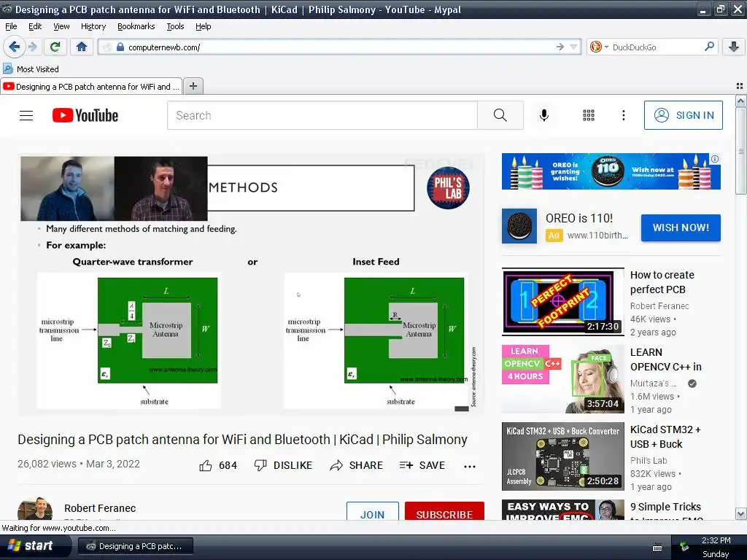Open the YouTube apps grid icon

[589, 115]
